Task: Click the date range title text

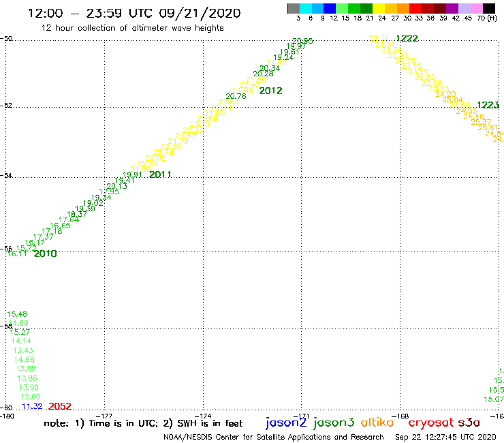Action: (134, 14)
